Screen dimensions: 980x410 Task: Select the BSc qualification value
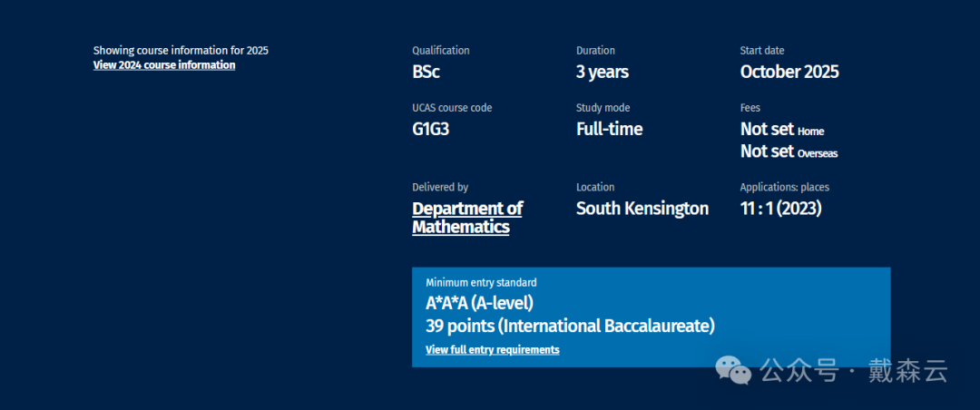[x=426, y=73]
